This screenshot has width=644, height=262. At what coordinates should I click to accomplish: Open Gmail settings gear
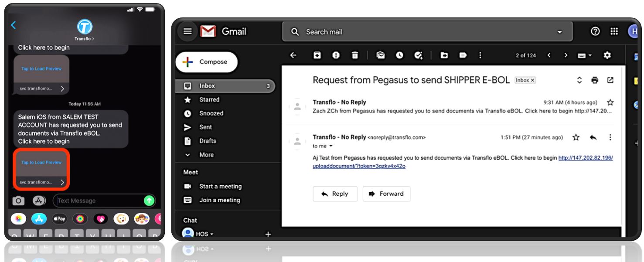point(607,55)
